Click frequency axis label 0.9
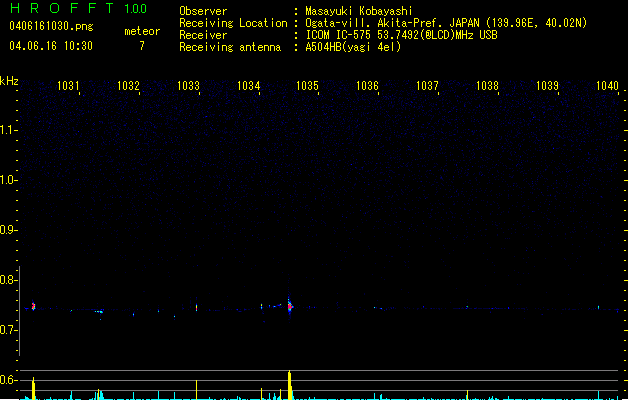The height and width of the screenshot is (400, 629). (8, 230)
